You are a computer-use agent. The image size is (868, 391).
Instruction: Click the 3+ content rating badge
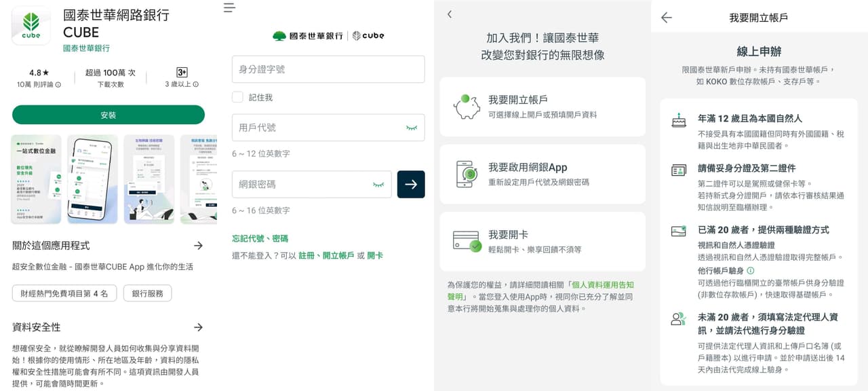point(182,72)
